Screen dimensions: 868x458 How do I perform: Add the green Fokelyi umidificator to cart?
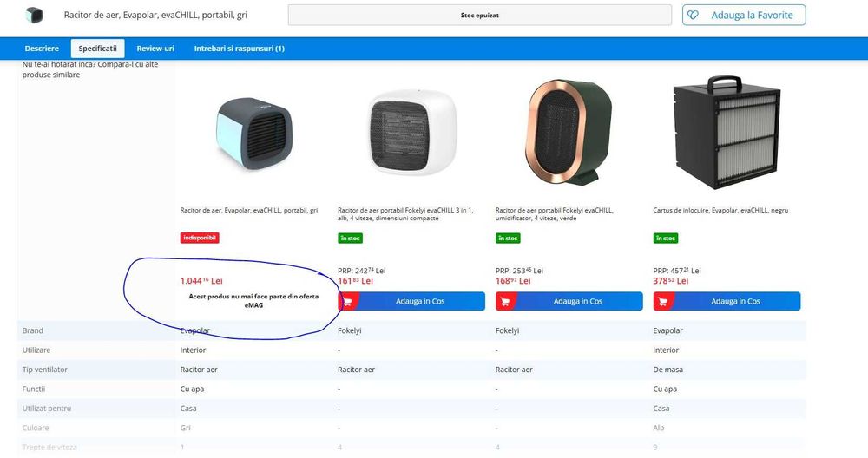tap(569, 302)
